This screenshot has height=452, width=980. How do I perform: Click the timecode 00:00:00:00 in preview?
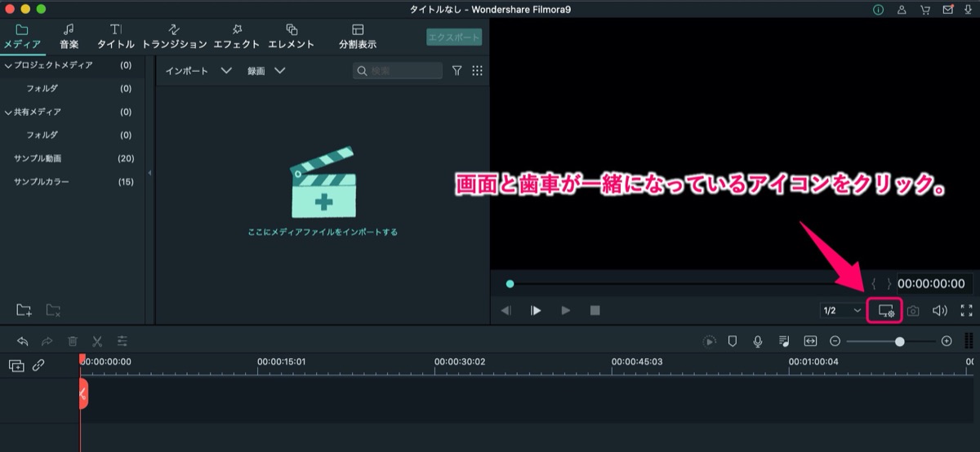pos(931,284)
